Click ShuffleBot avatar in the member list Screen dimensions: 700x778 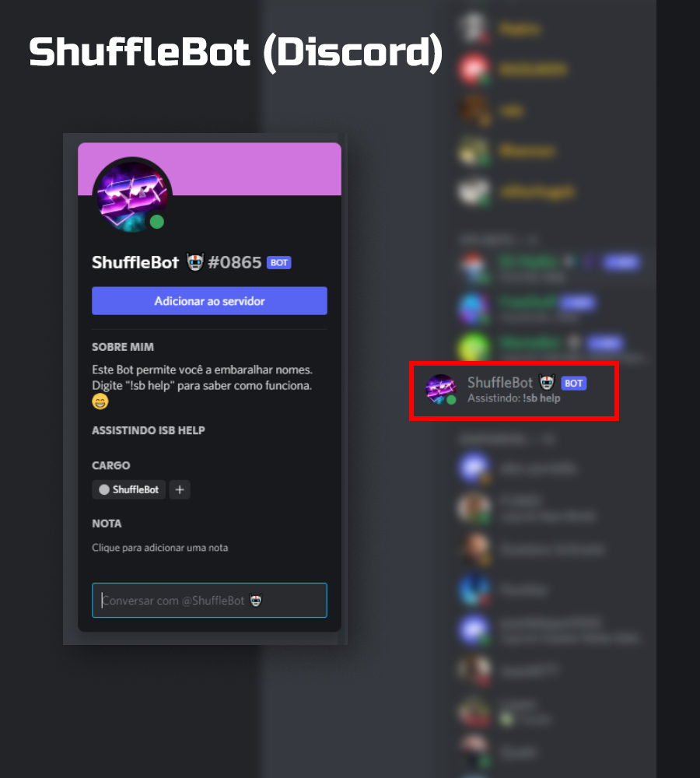pos(440,390)
